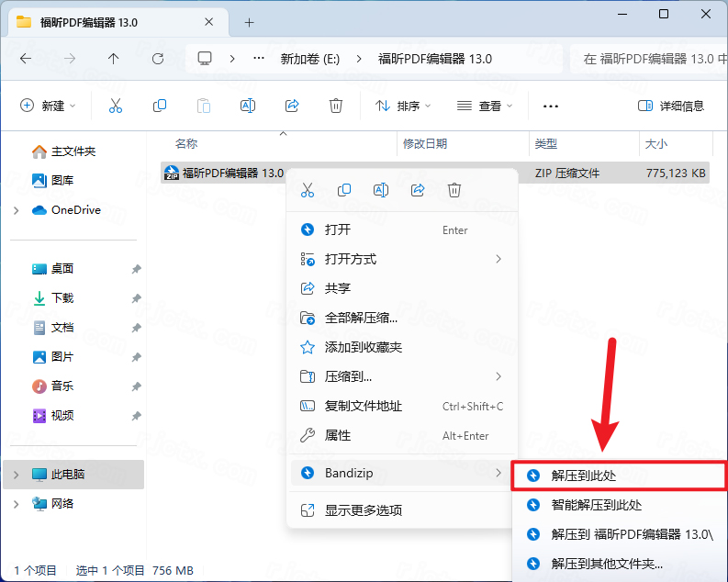Close the 福昕PDF编辑器 13.0 tab
The image size is (728, 582).
click(x=209, y=22)
